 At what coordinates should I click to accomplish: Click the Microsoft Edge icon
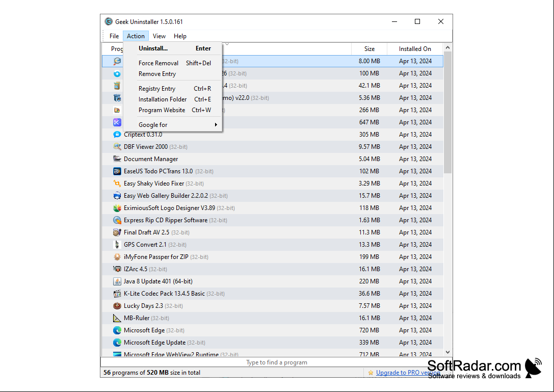coord(117,330)
